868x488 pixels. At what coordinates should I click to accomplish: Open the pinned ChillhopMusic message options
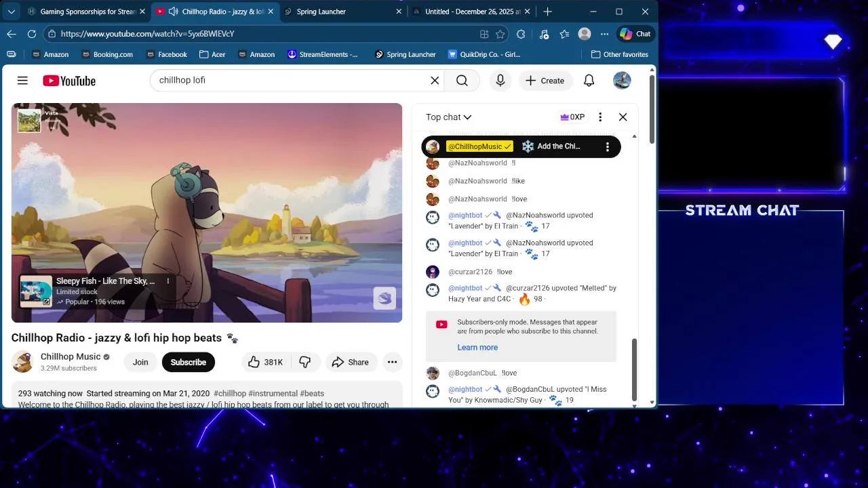tap(608, 146)
